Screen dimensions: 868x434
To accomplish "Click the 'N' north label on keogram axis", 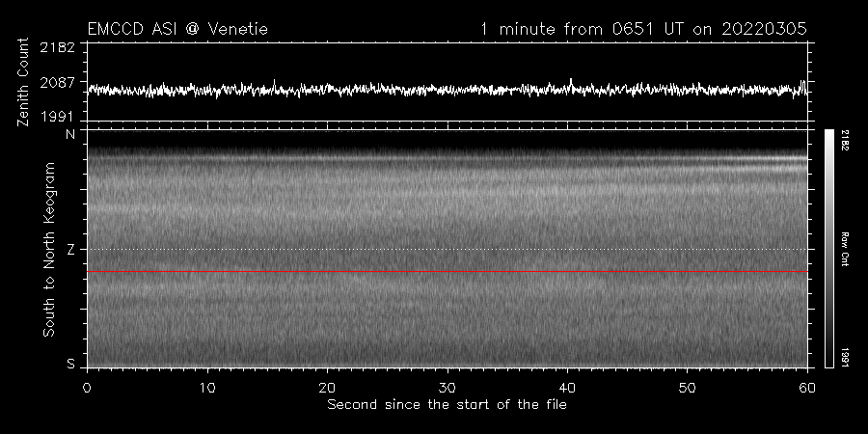I will (70, 134).
